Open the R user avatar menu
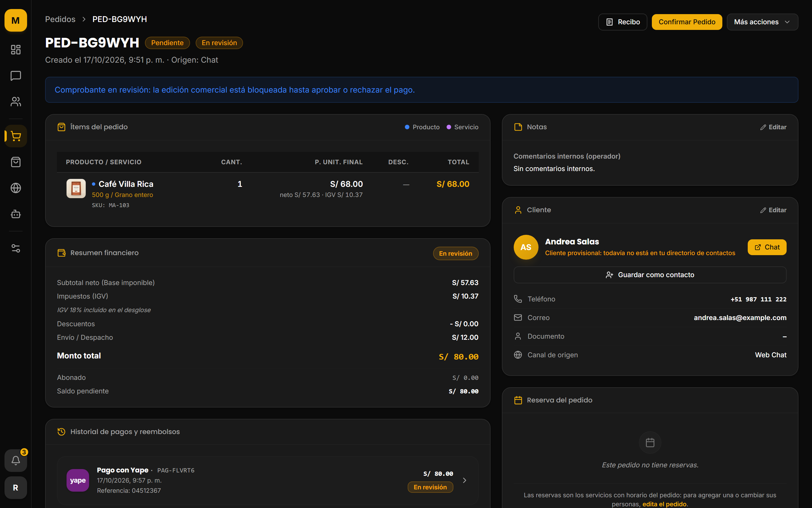 point(16,487)
